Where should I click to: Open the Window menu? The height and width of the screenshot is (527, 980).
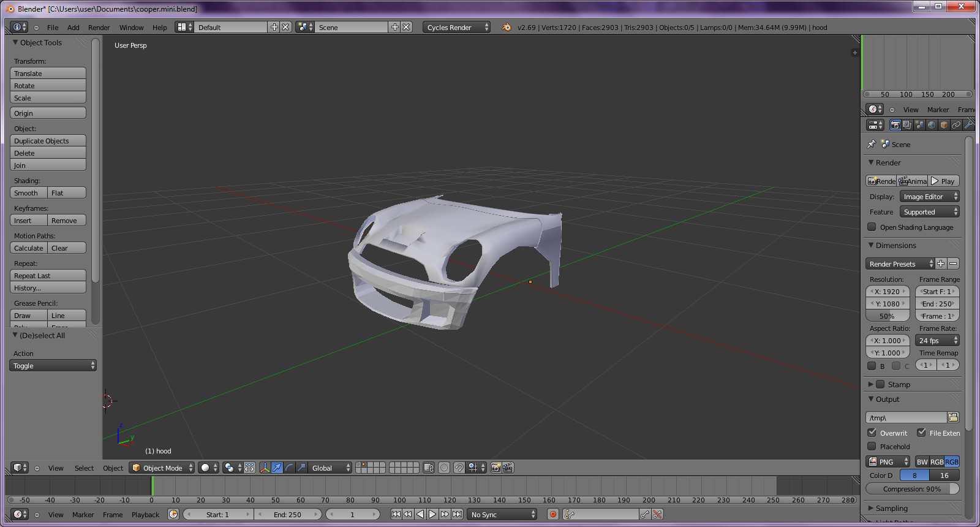click(x=131, y=27)
